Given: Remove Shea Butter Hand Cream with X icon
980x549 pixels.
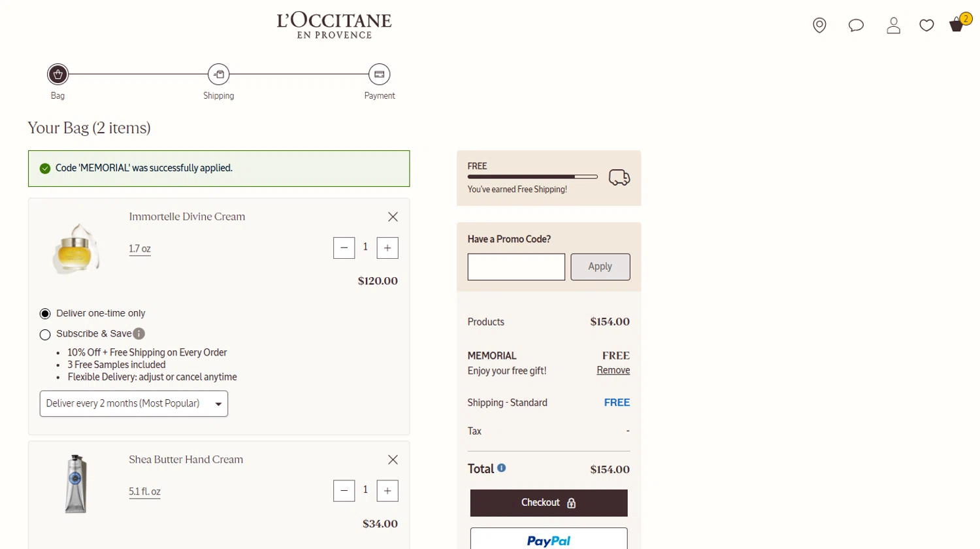Looking at the screenshot, I should [393, 460].
